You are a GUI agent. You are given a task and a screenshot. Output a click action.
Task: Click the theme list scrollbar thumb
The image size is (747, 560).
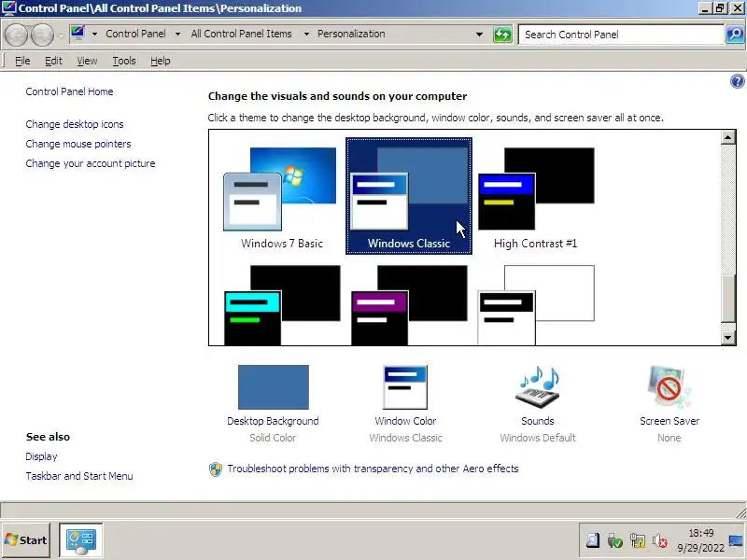coord(728,299)
